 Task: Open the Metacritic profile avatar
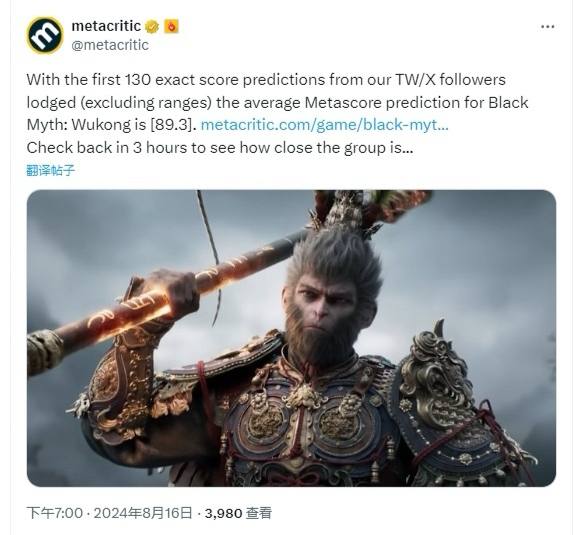click(x=45, y=36)
